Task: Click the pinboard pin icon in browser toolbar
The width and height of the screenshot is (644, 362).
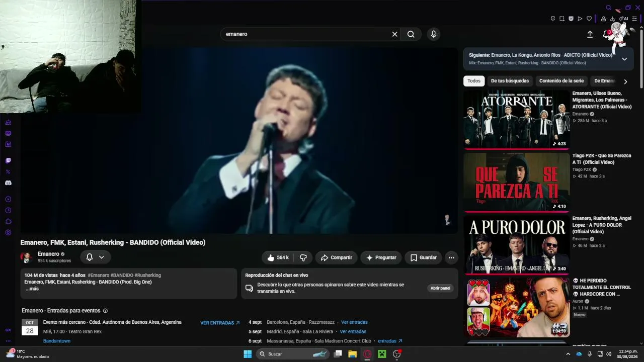Action: [x=553, y=19]
